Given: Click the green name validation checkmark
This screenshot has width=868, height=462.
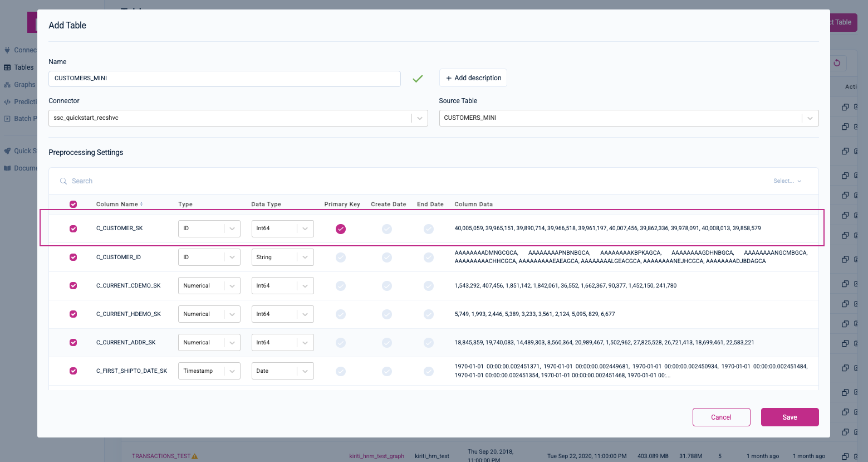Looking at the screenshot, I should click(418, 79).
